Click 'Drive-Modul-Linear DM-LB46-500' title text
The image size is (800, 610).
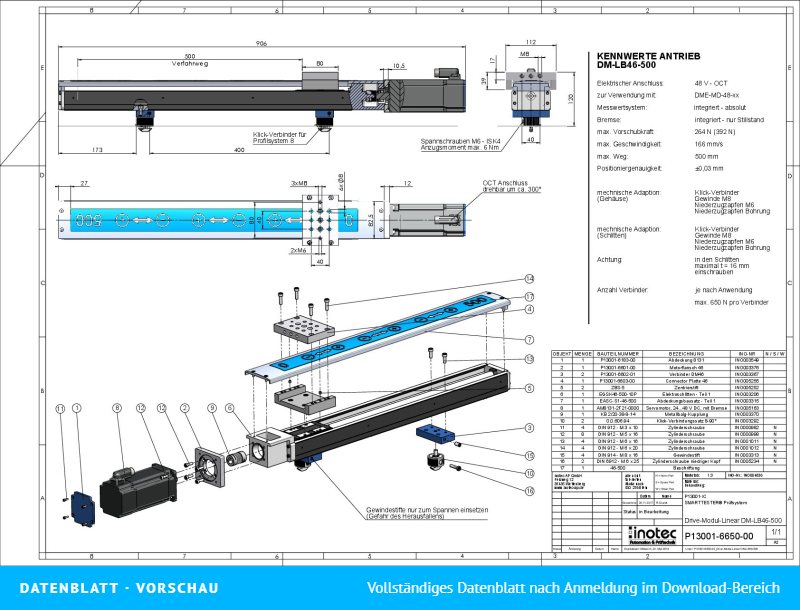(733, 521)
